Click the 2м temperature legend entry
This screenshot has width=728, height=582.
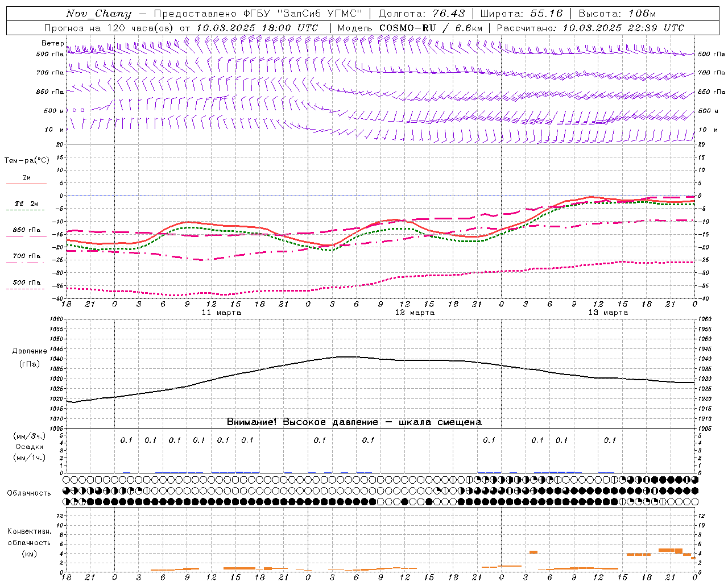click(x=27, y=178)
